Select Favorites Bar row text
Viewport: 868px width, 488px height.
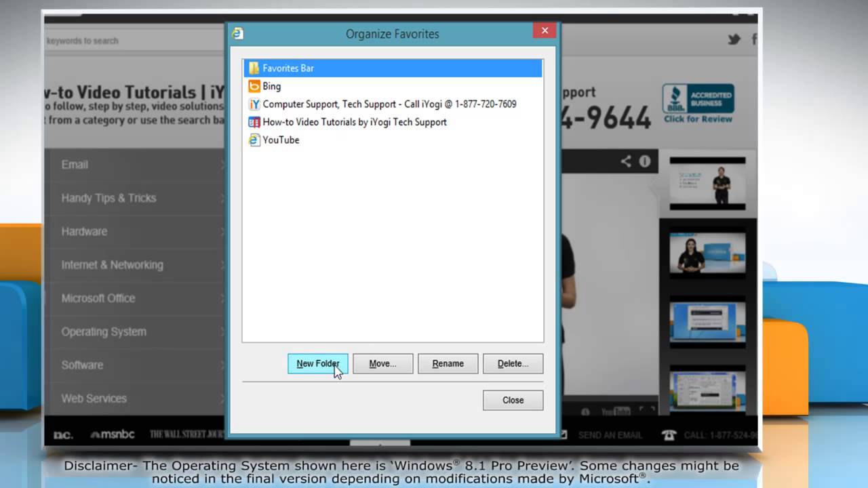coord(288,68)
